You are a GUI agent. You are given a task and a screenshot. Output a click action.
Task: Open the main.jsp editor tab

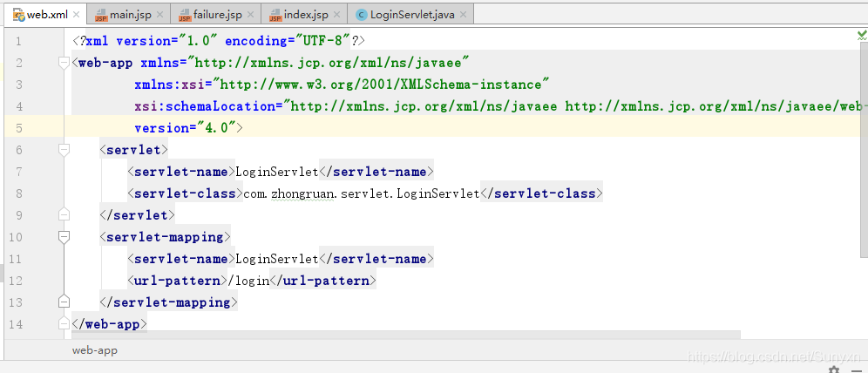130,15
